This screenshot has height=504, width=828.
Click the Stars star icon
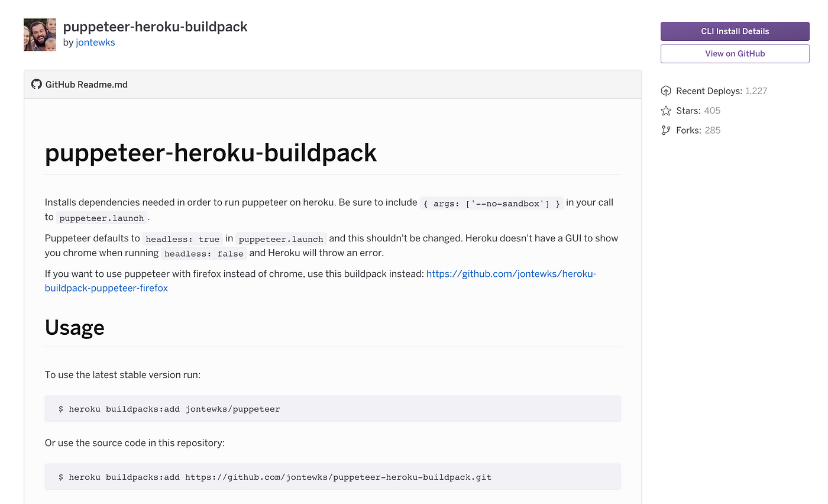point(666,111)
